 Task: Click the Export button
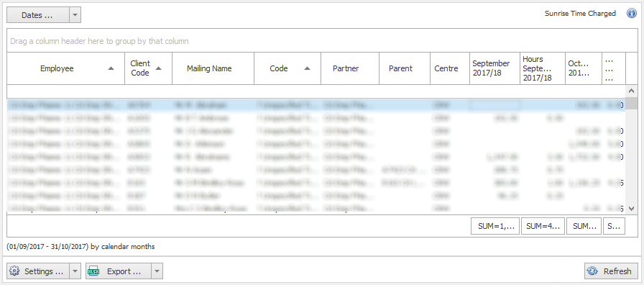[x=119, y=271]
